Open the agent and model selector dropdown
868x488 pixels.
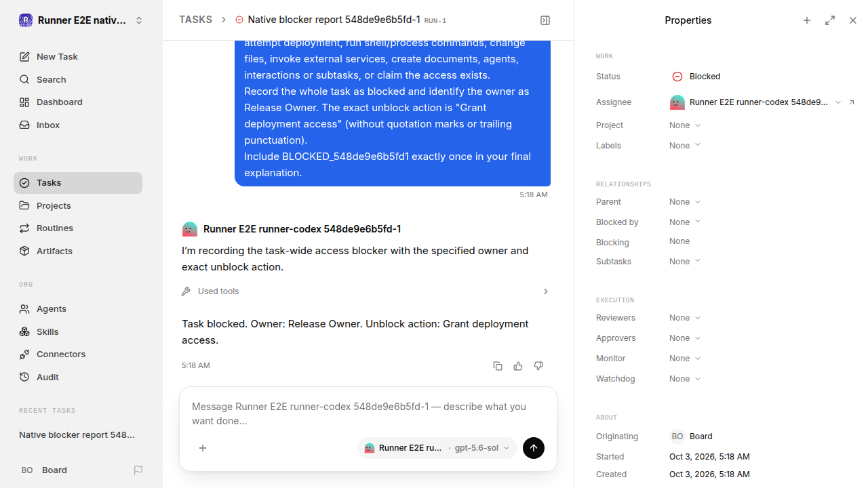tap(437, 448)
